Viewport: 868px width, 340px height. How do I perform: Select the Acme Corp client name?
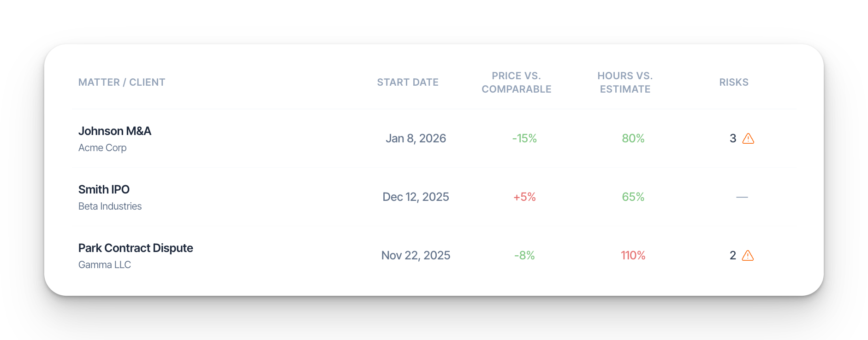tap(102, 147)
